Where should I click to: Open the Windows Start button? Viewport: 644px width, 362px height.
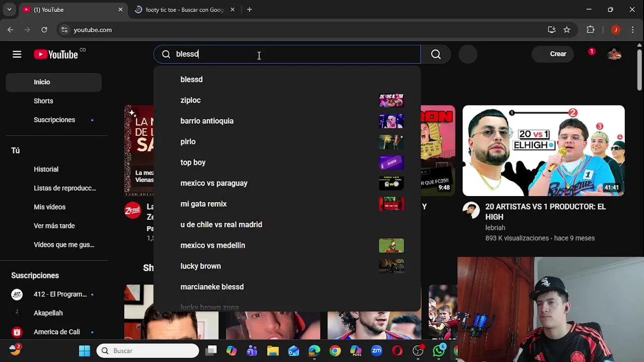tap(85, 350)
